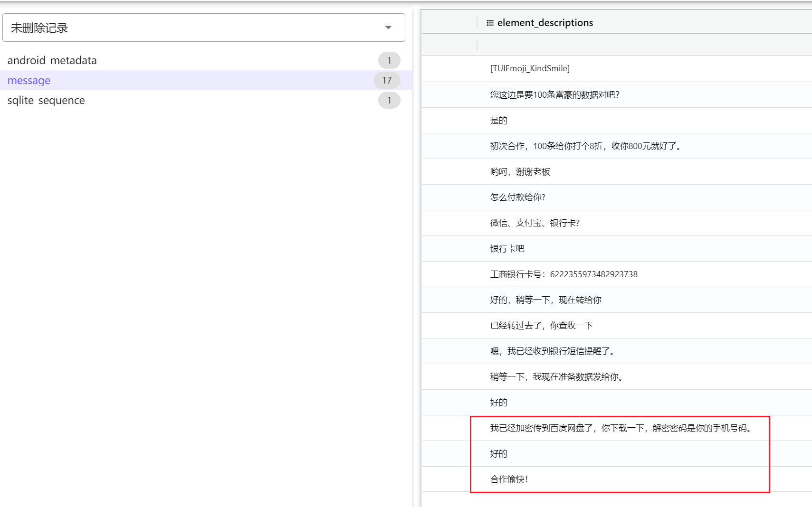Click the dropdown arrow beside 未删除记录

tap(388, 28)
